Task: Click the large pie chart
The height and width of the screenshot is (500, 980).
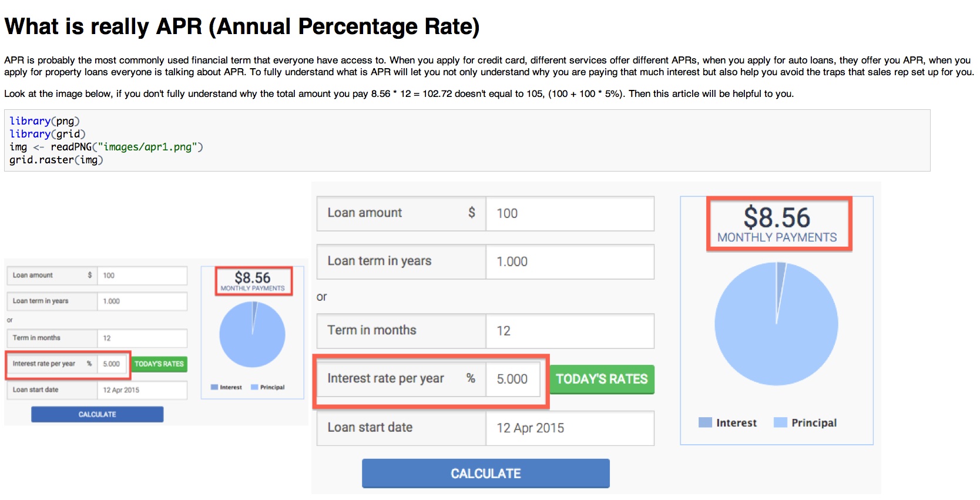Action: click(x=776, y=324)
